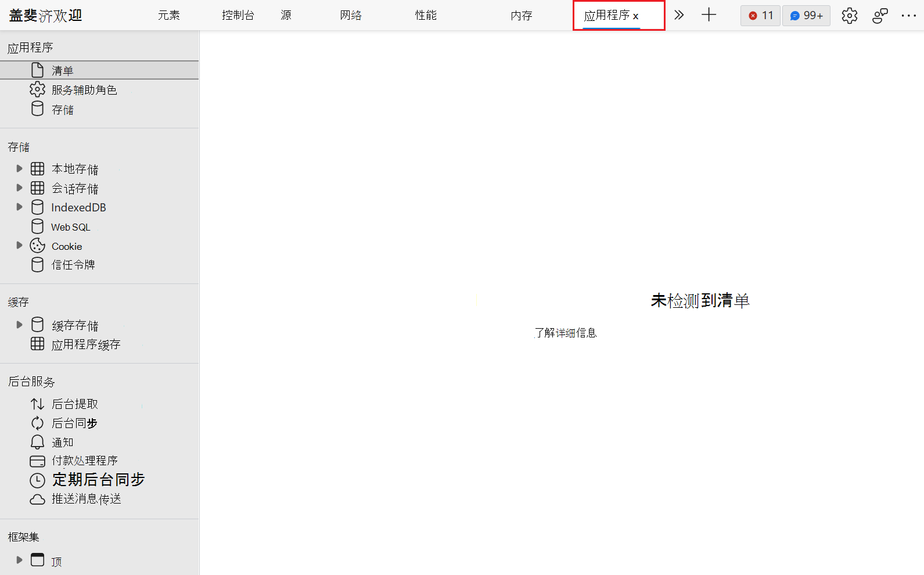Screen dimensions: 924x575
Task: Click the 框架集 section heading
Action: [x=24, y=537]
